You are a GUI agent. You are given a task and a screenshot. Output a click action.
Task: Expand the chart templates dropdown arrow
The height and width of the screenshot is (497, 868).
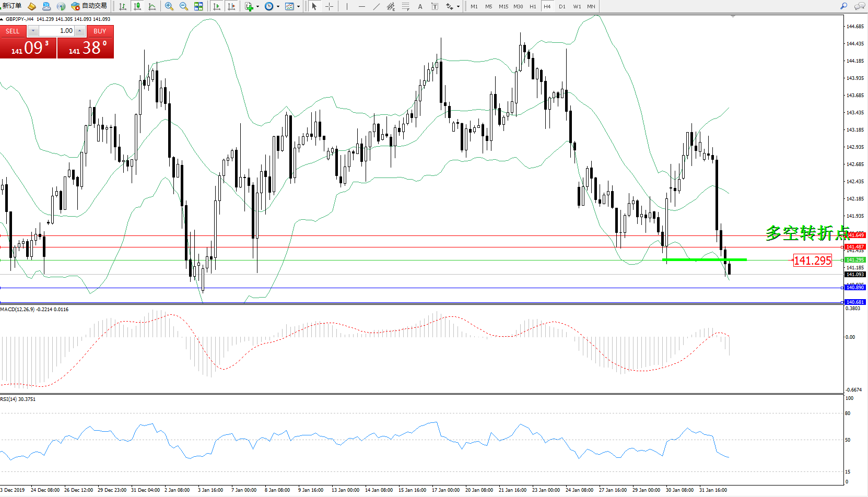click(298, 7)
